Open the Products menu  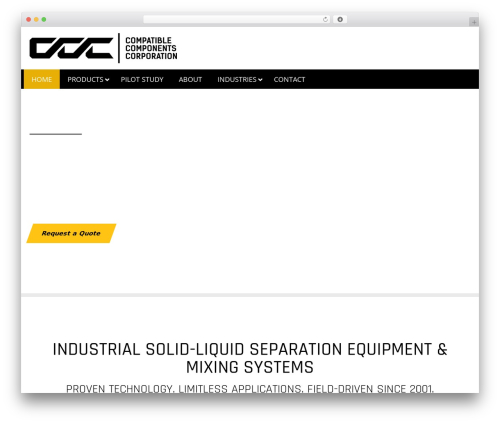[85, 79]
